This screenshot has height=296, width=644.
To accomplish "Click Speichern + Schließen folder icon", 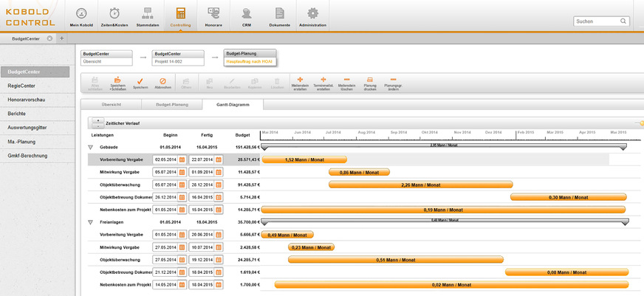I will [x=117, y=80].
